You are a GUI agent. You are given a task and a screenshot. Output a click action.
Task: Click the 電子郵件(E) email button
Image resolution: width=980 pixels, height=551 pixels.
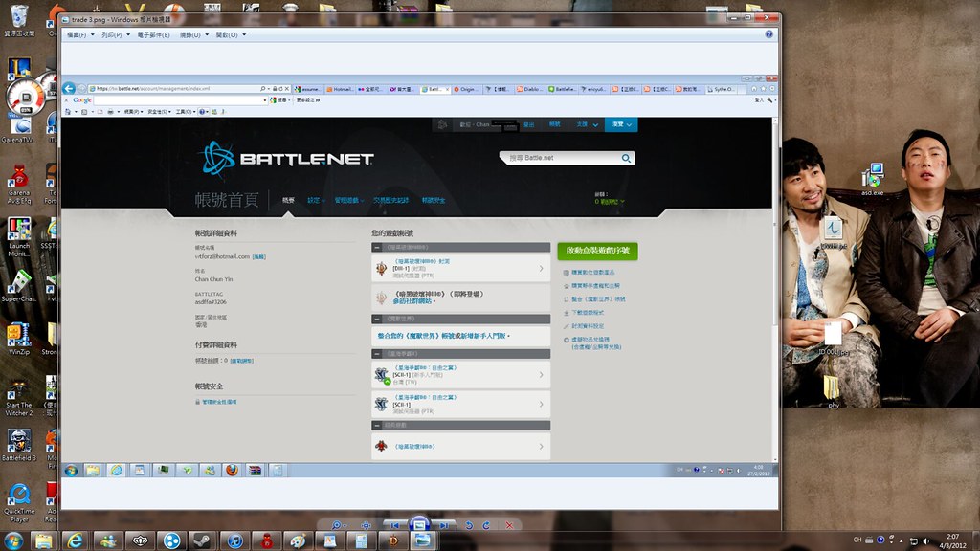pos(153,35)
